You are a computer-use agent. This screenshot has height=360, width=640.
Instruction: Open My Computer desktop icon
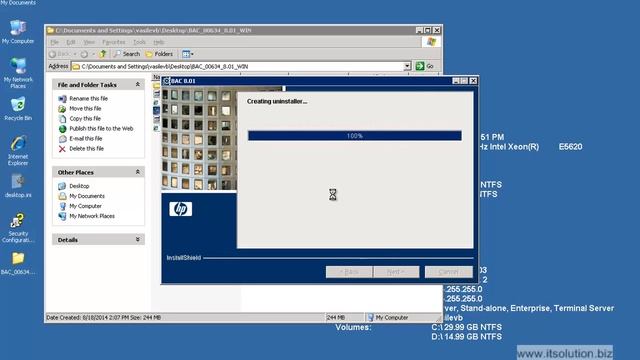[18, 32]
